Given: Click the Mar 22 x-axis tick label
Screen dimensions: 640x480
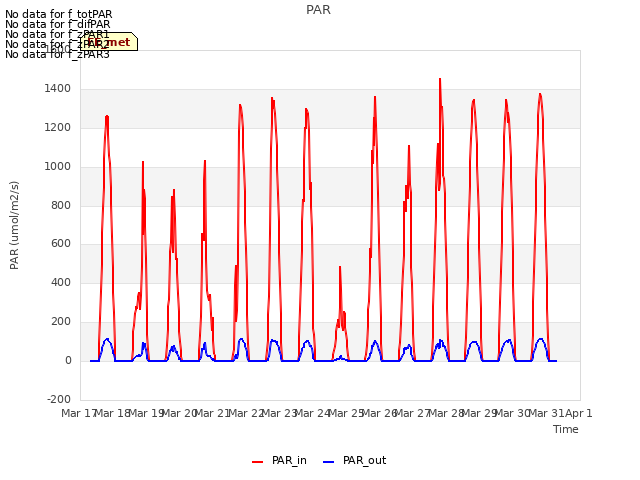Looking at the screenshot, I should pos(246,413).
